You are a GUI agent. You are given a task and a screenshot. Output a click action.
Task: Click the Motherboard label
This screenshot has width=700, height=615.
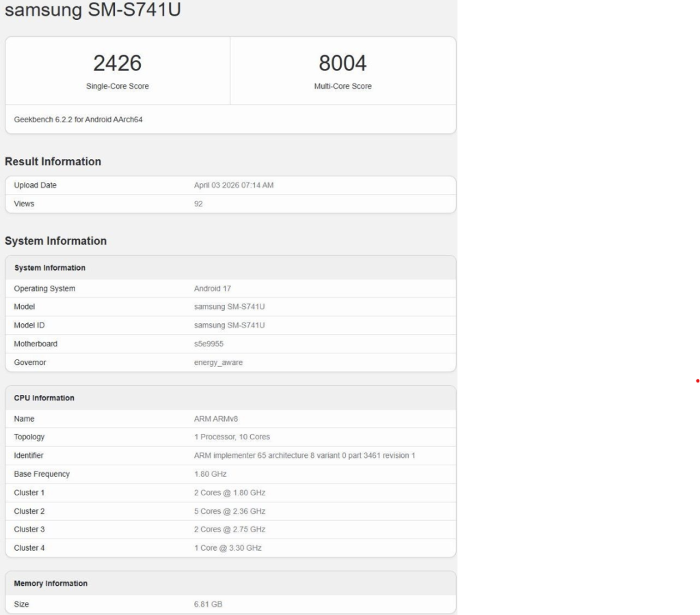pyautogui.click(x=36, y=344)
